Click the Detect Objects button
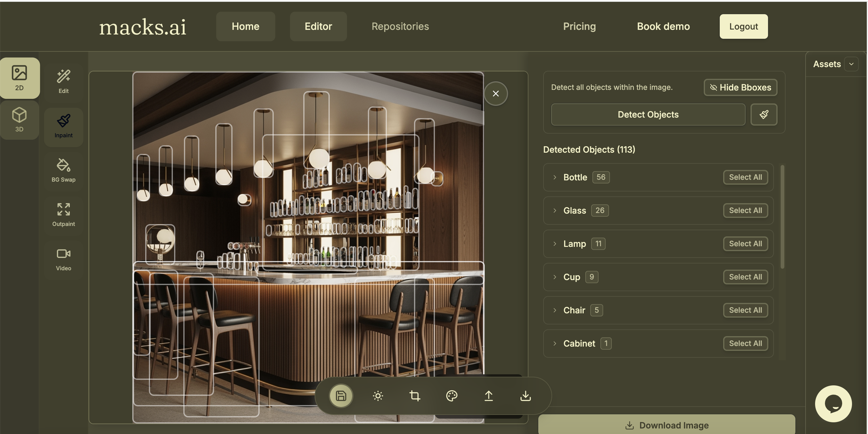The image size is (868, 434). [x=648, y=114]
